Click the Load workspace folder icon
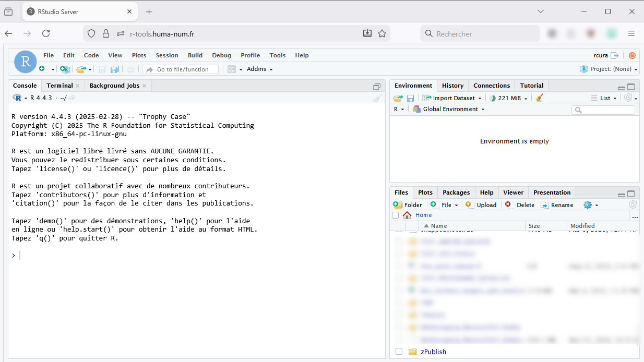This screenshot has height=362, width=644. click(x=398, y=98)
